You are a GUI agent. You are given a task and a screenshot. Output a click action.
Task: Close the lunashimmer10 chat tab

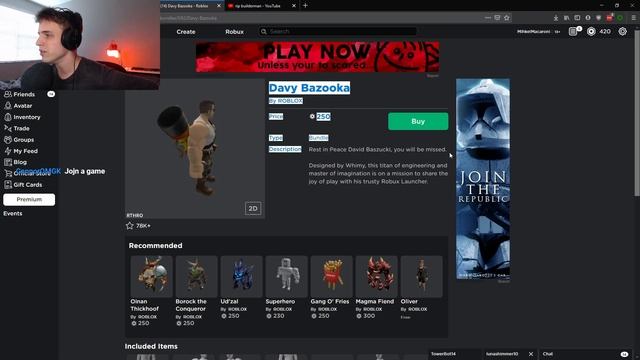531,354
